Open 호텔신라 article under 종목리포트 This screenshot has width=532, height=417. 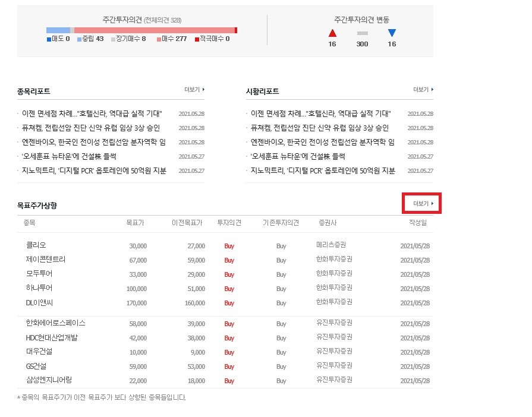(x=92, y=113)
